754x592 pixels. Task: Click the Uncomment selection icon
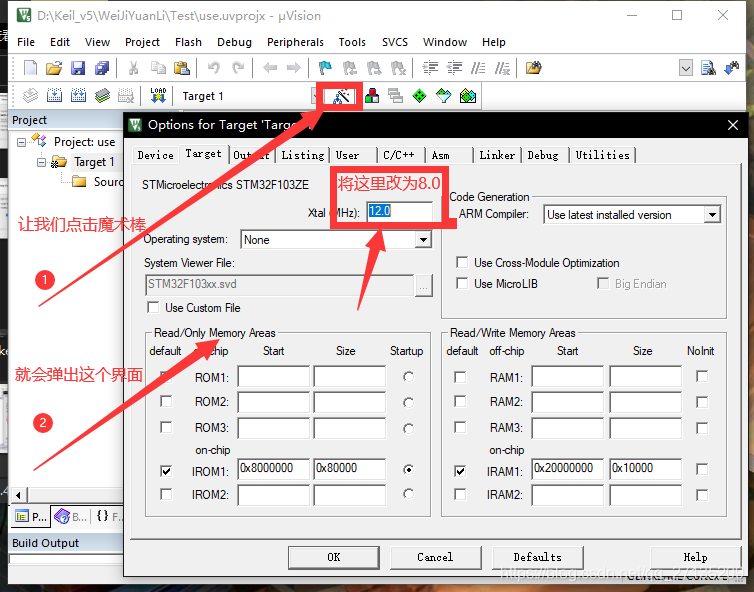pyautogui.click(x=502, y=68)
